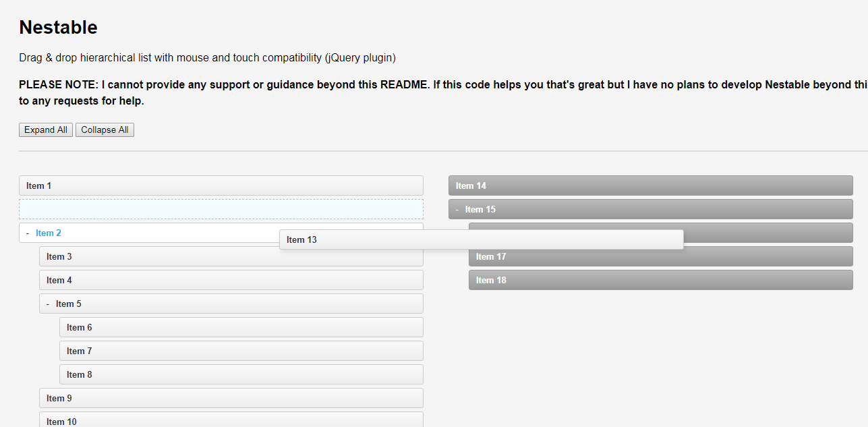Screen dimensions: 868x427
Task: Collapse Item 5 using its minus toggle
Action: point(47,304)
